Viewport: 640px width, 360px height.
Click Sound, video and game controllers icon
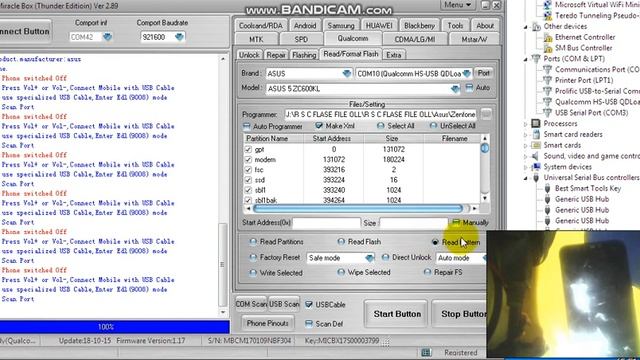[x=536, y=156]
